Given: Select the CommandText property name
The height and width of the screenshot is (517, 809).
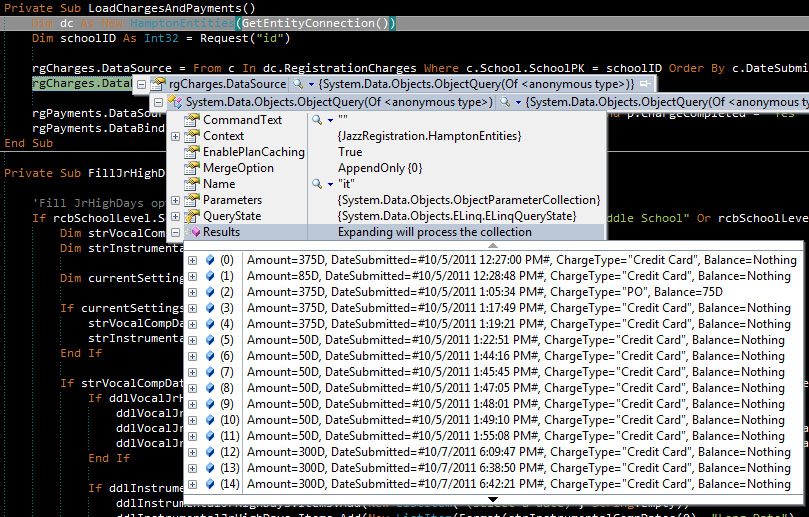Looking at the screenshot, I should click(242, 120).
